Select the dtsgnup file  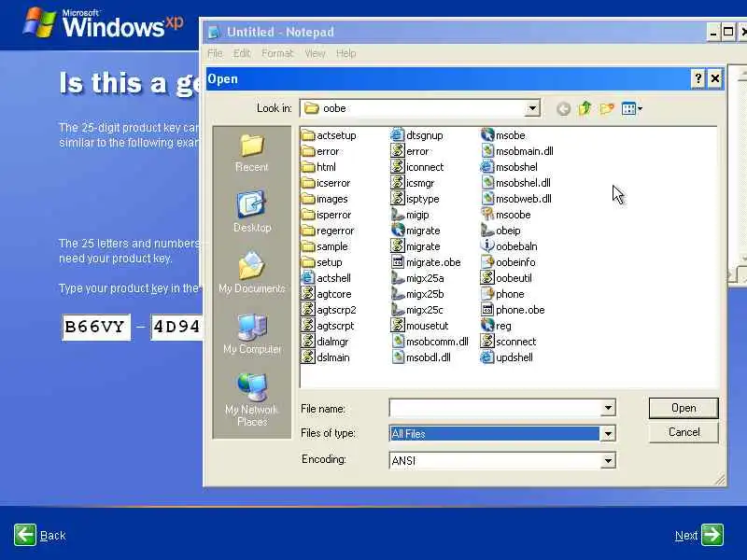416,135
